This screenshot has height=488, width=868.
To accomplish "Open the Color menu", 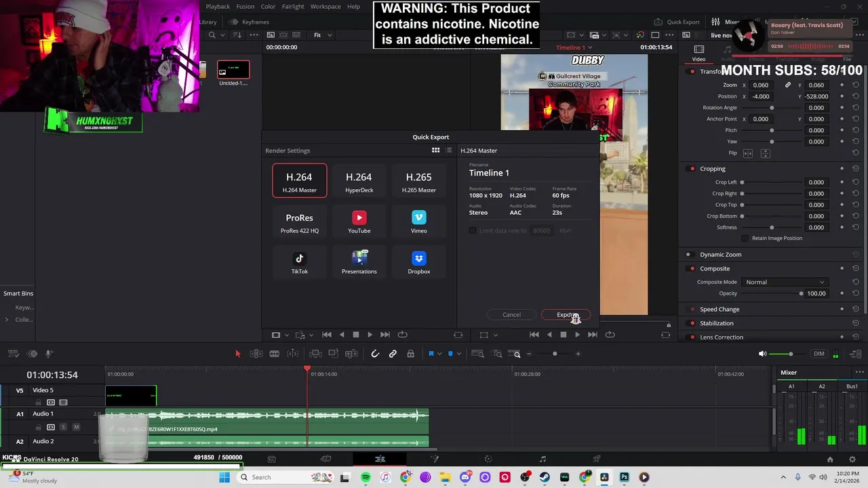I will [x=269, y=7].
